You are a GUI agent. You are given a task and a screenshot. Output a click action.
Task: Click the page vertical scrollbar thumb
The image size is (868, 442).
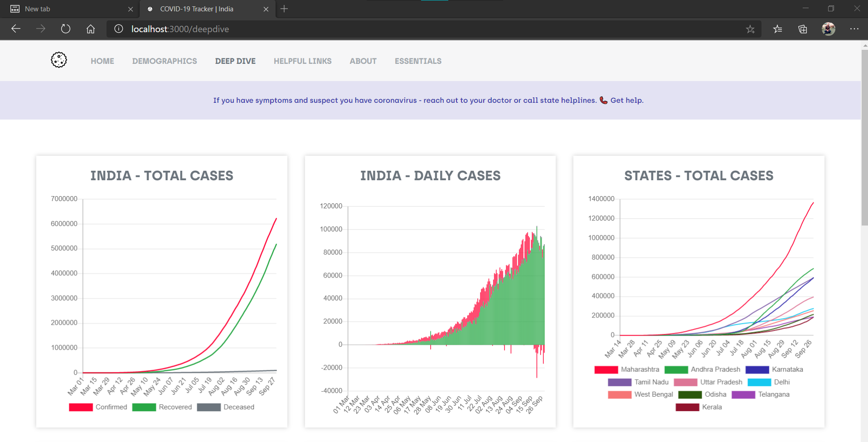coord(864,137)
